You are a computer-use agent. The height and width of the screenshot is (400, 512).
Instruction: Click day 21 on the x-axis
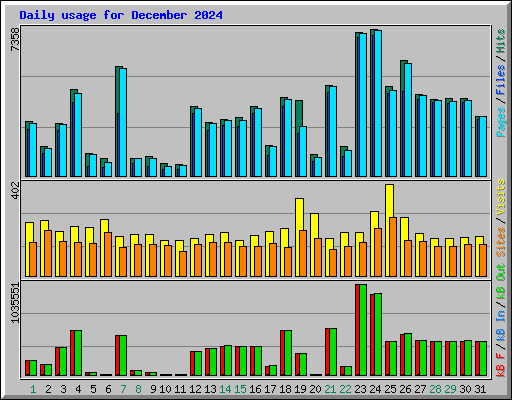[x=330, y=389]
